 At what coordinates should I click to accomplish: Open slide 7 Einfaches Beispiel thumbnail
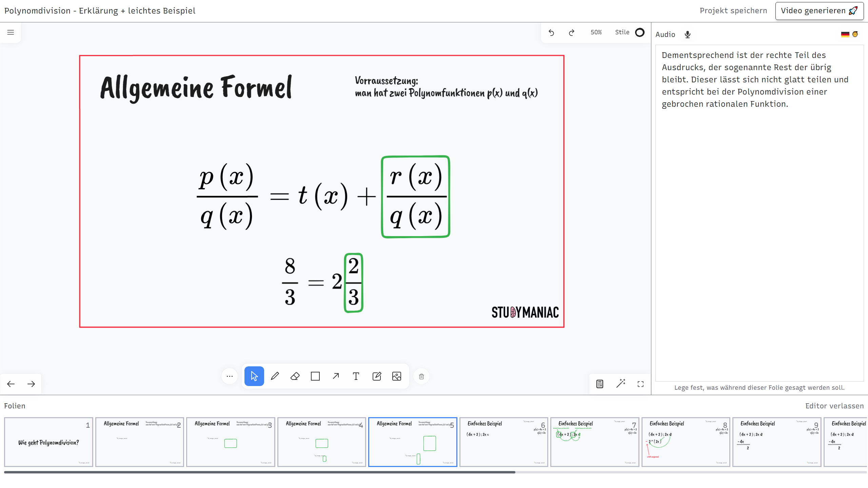tap(595, 442)
